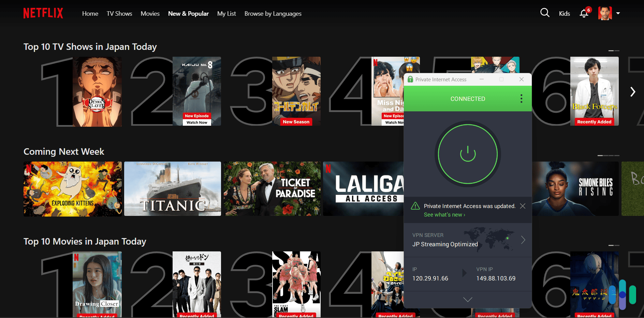644x318 pixels.
Task: Open LaLiga All Access thumbnail
Action: [363, 189]
